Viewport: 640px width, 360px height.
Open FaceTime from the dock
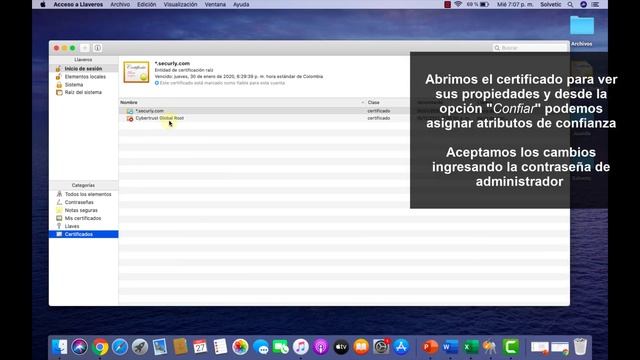280,347
